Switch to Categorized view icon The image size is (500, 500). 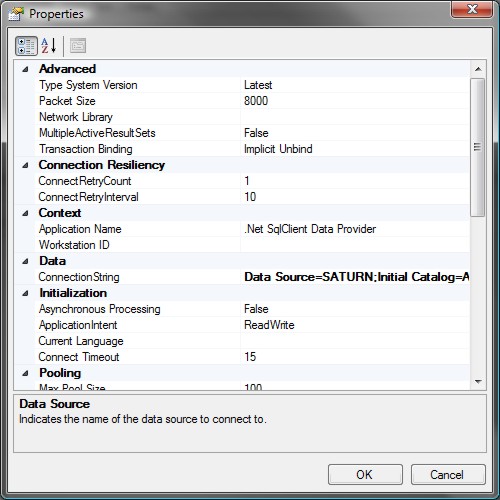click(x=26, y=46)
